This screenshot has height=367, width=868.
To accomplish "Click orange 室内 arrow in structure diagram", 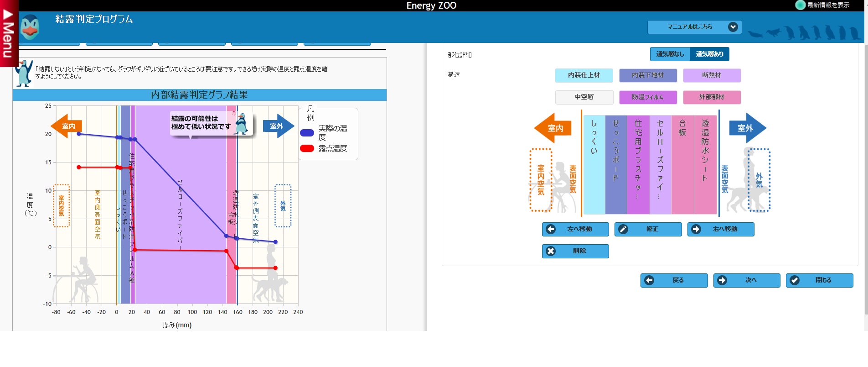I will tap(553, 128).
